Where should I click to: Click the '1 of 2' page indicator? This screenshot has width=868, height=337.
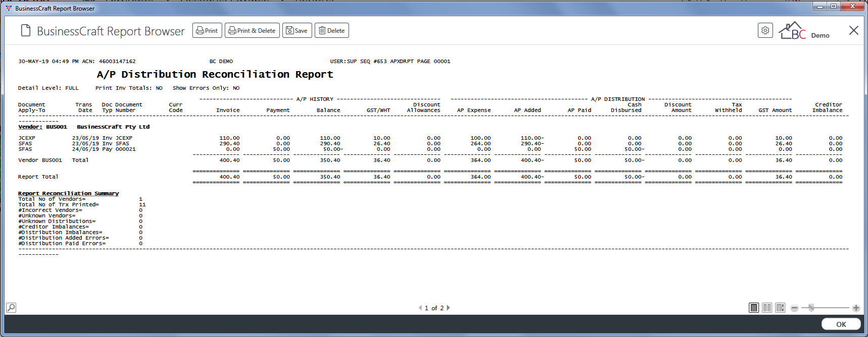click(434, 308)
